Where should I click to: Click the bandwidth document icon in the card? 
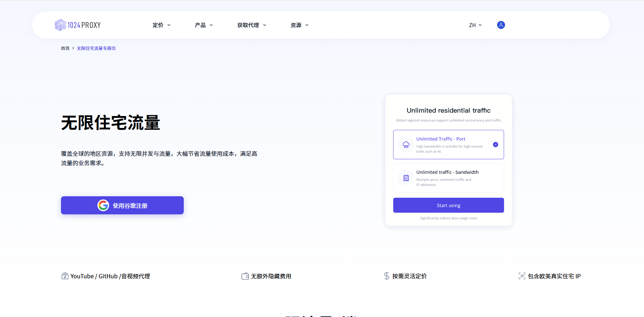click(406, 178)
